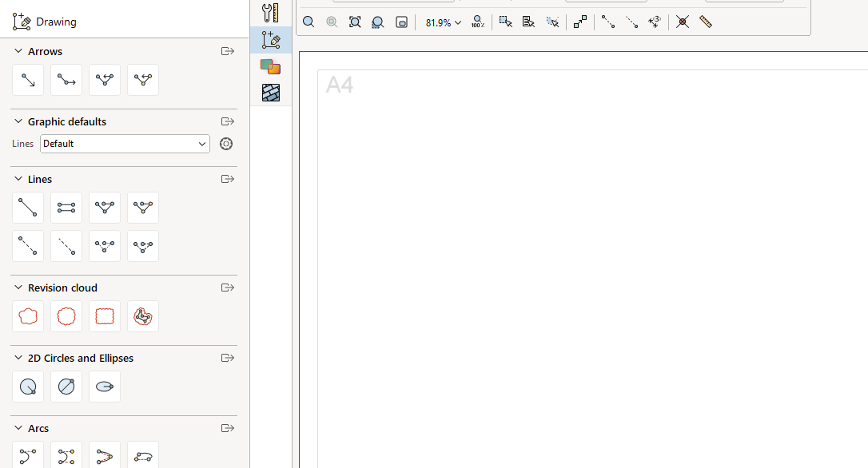Collapse the Revision cloud section
868x468 pixels.
[x=18, y=287]
